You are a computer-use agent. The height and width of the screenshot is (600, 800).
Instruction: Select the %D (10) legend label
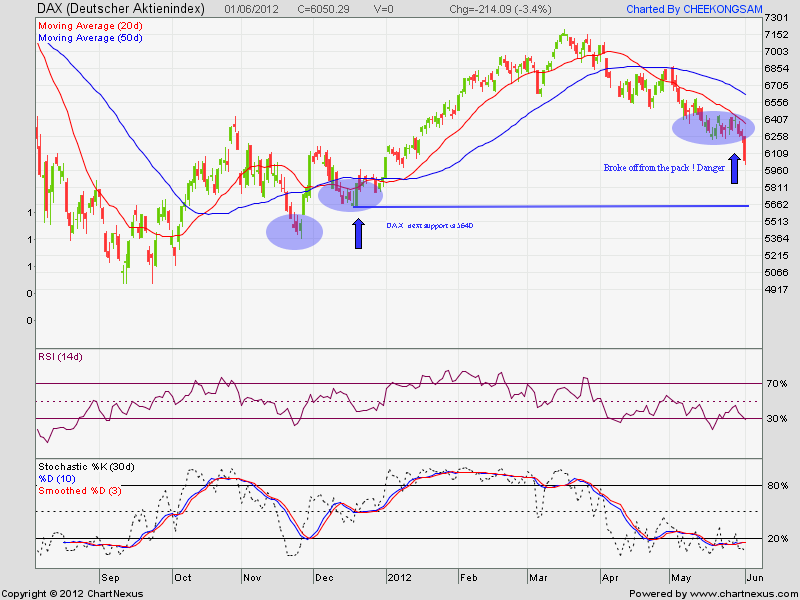(57, 479)
